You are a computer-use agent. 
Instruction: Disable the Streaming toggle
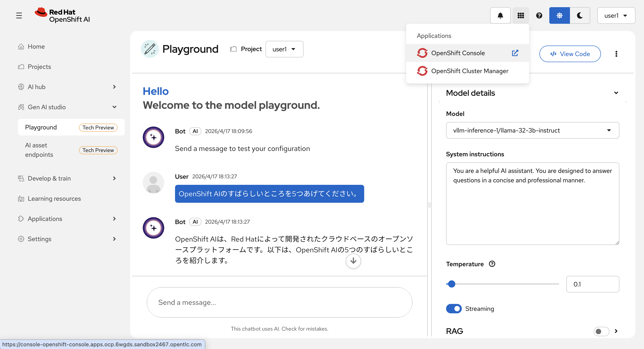(x=454, y=309)
